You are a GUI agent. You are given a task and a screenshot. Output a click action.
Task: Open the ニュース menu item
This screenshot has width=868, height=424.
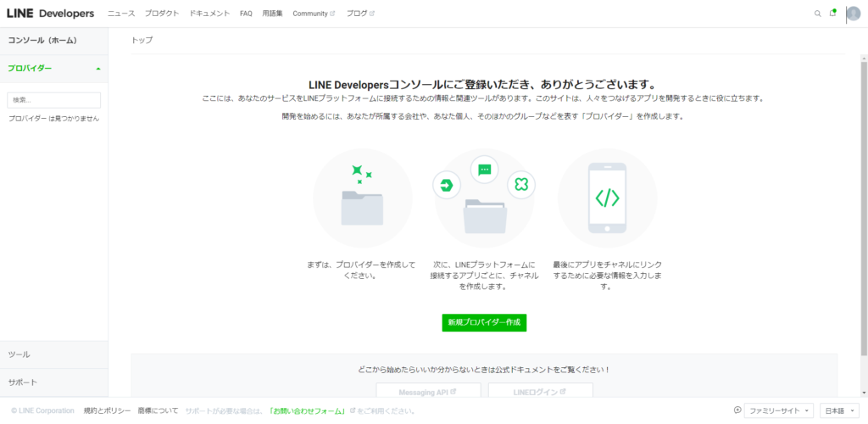121,14
